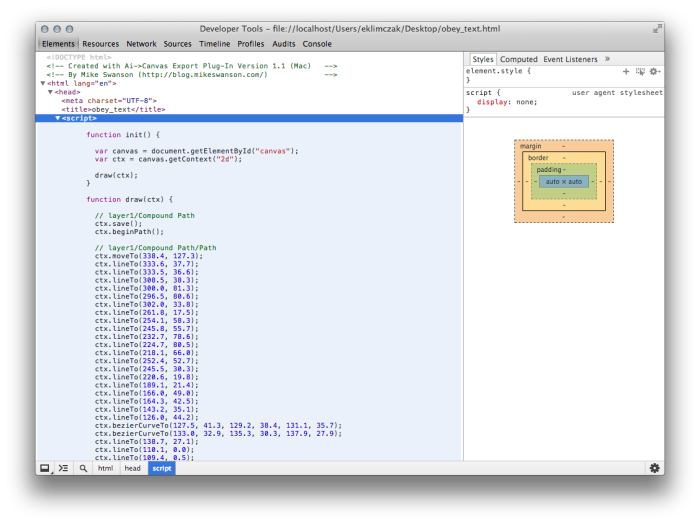
Task: Show more sidebar tabs via double chevron
Action: point(608,59)
